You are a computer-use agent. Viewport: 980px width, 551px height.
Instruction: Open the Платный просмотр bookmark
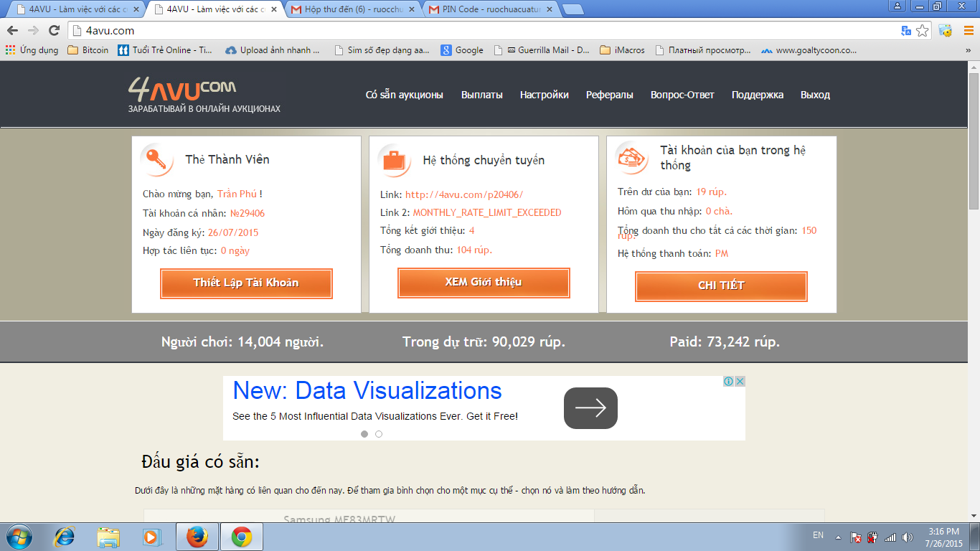coord(702,50)
